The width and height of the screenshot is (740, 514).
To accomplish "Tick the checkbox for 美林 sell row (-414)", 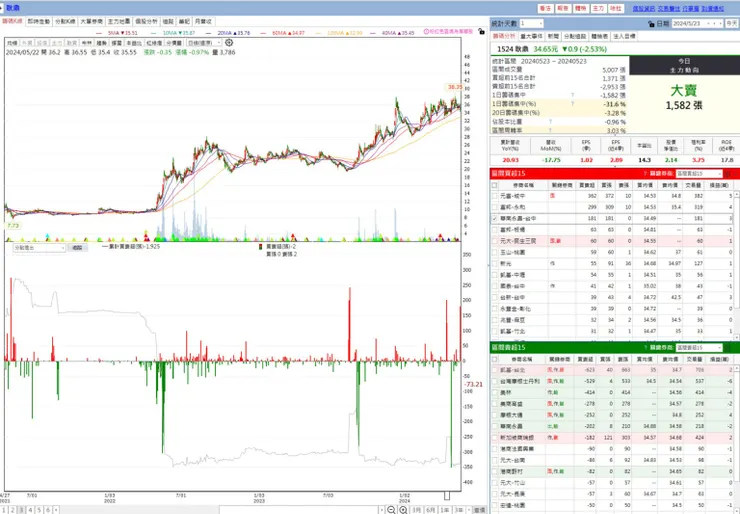I will click(495, 393).
